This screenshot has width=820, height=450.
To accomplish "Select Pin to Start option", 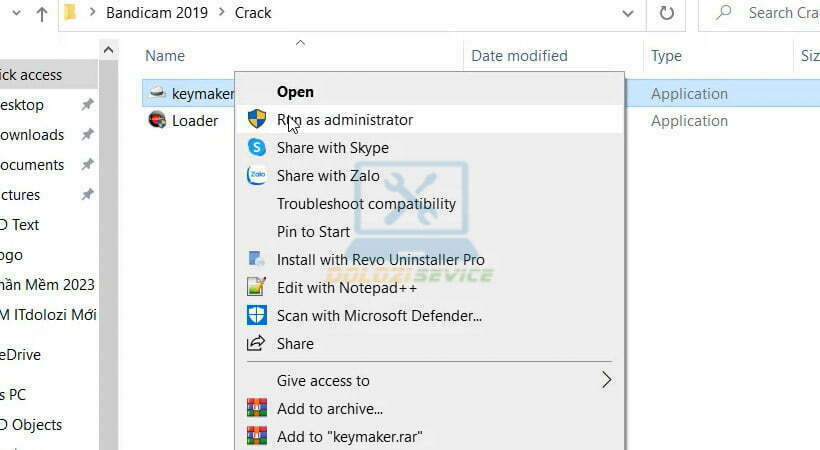I will pyautogui.click(x=313, y=232).
